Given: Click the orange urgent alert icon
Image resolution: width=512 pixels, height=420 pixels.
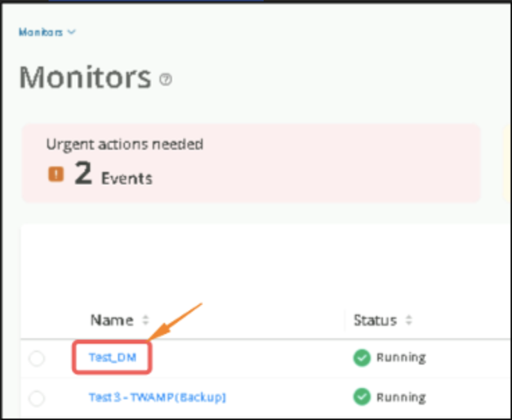Looking at the screenshot, I should [56, 175].
